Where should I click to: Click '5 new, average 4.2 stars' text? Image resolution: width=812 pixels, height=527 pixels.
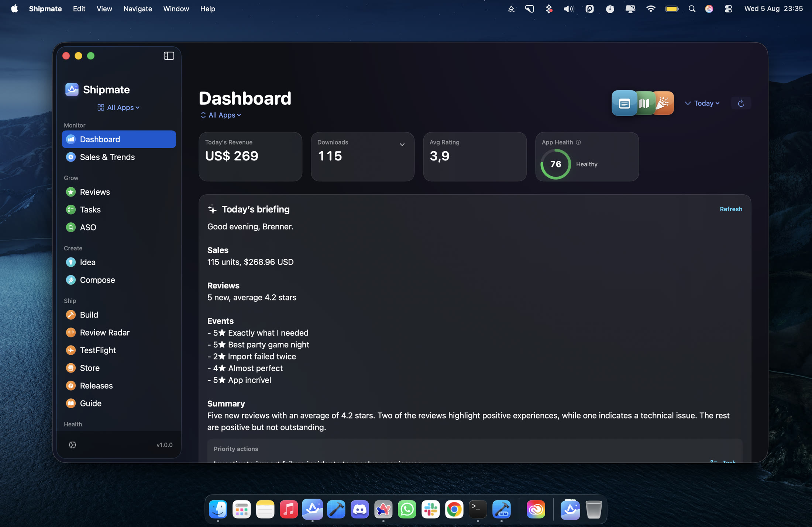tap(252, 297)
